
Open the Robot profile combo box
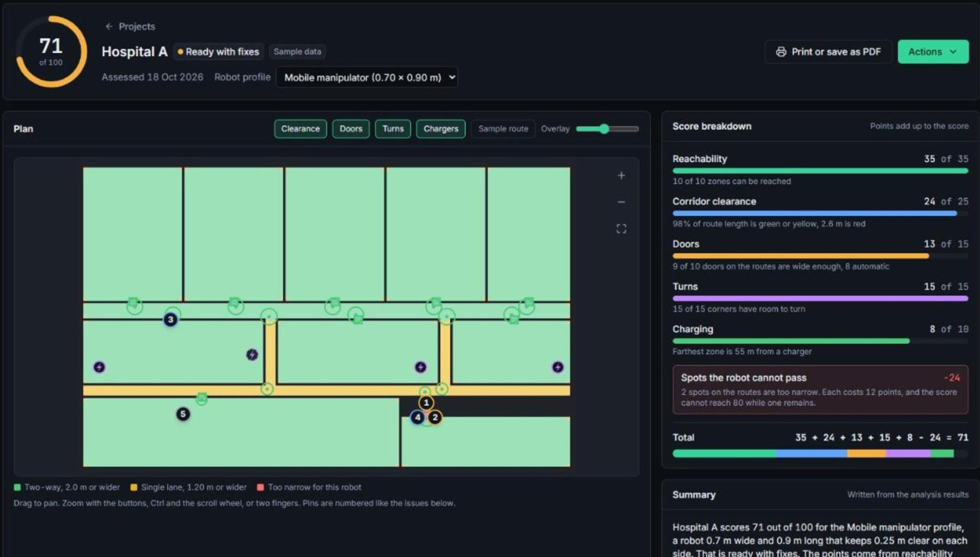point(367,77)
